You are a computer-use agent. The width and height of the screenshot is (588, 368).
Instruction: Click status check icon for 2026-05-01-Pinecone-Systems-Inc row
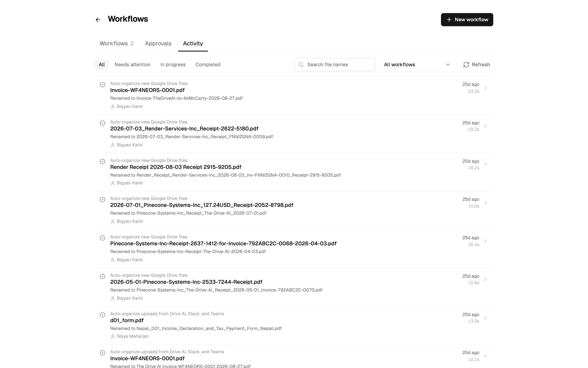(x=102, y=276)
